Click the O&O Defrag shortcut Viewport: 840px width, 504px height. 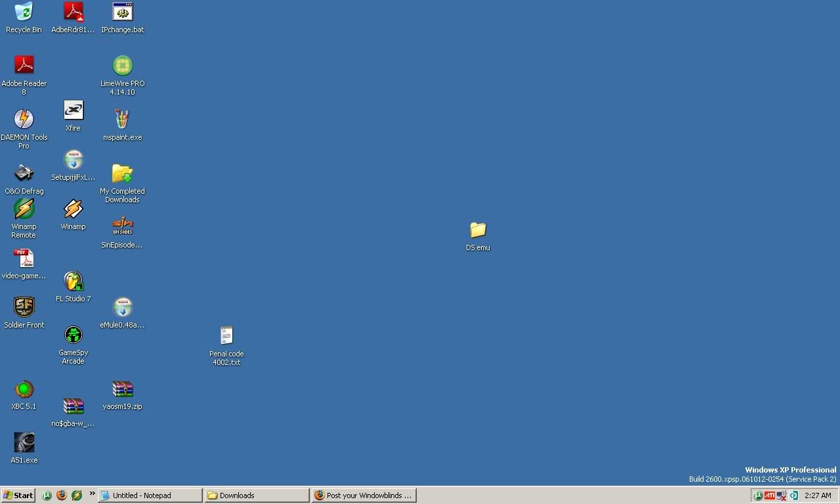(x=24, y=173)
